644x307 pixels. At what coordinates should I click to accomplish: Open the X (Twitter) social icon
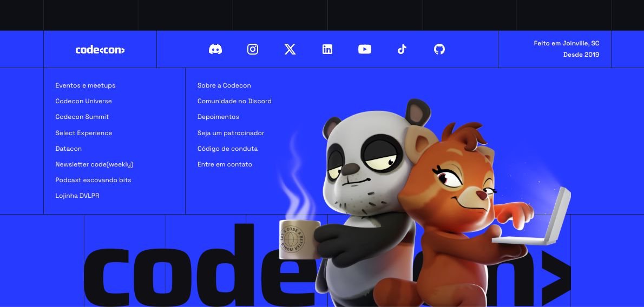point(290,49)
